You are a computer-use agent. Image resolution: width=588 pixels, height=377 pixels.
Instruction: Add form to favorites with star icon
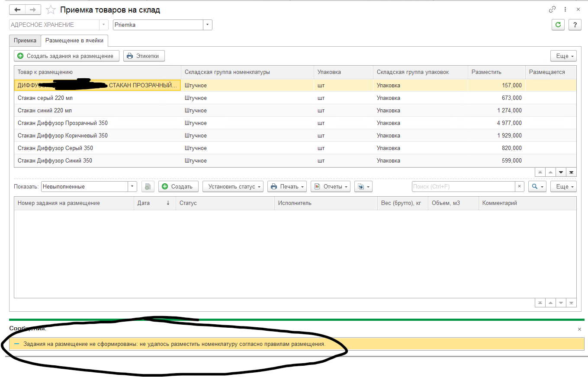(51, 10)
